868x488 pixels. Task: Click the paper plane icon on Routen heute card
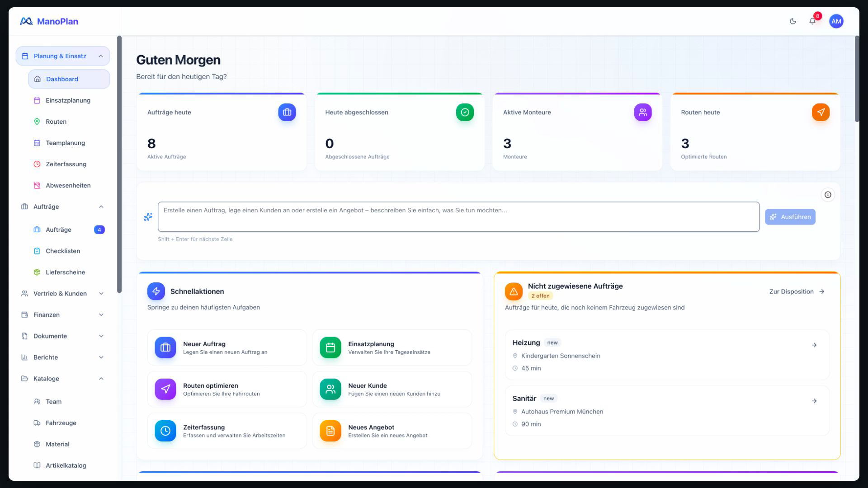pos(821,112)
